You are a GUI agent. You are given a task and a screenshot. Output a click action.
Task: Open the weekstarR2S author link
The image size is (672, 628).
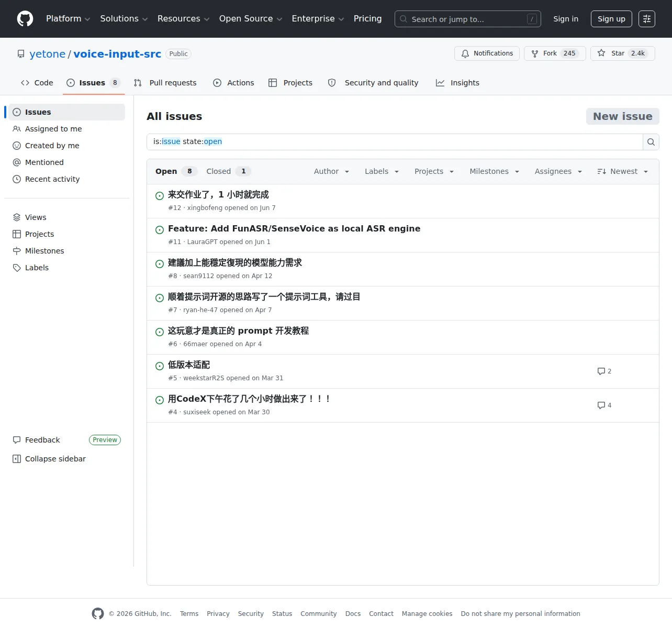(x=204, y=378)
